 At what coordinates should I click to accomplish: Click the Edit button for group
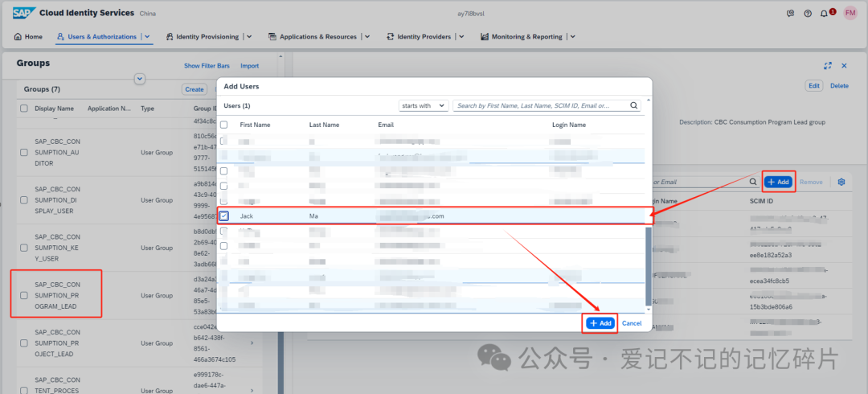tap(813, 86)
